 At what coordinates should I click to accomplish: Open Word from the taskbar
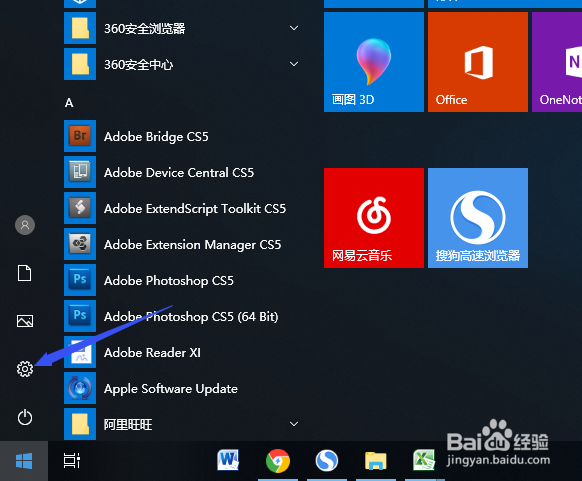coord(228,460)
